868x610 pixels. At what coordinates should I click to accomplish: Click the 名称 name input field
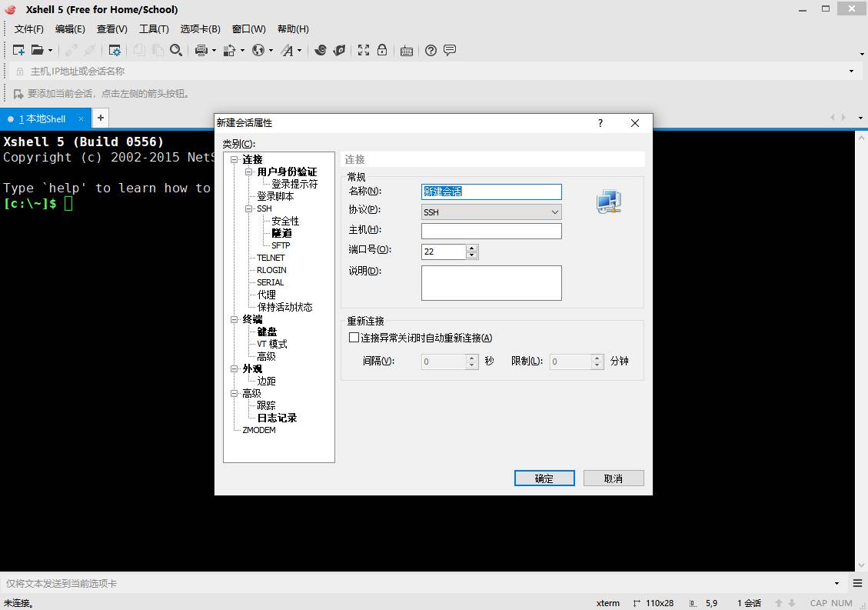pyautogui.click(x=491, y=192)
